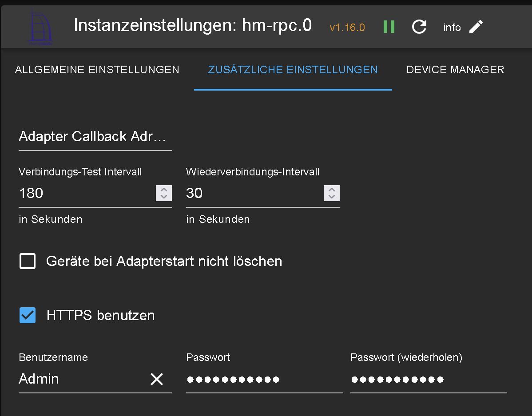
Task: Decrease Verbindungs-Test Intervall value
Action: 164,197
